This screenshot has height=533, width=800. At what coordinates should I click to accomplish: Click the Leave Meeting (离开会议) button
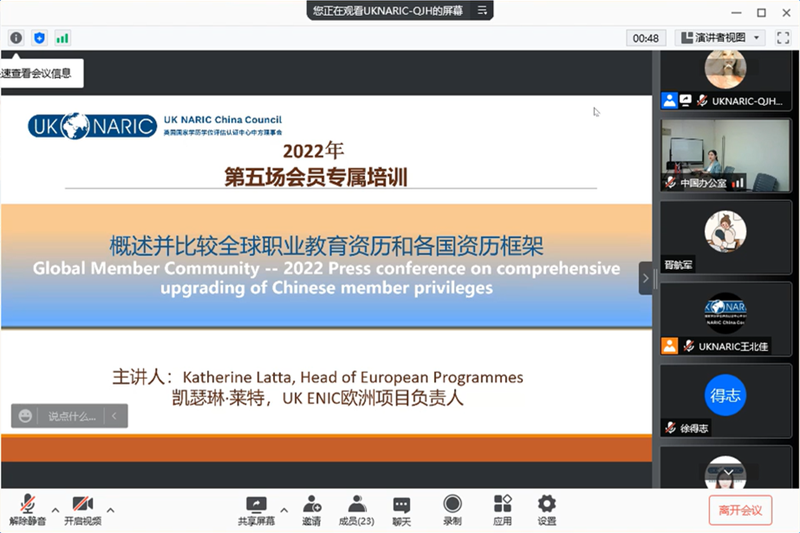[740, 510]
